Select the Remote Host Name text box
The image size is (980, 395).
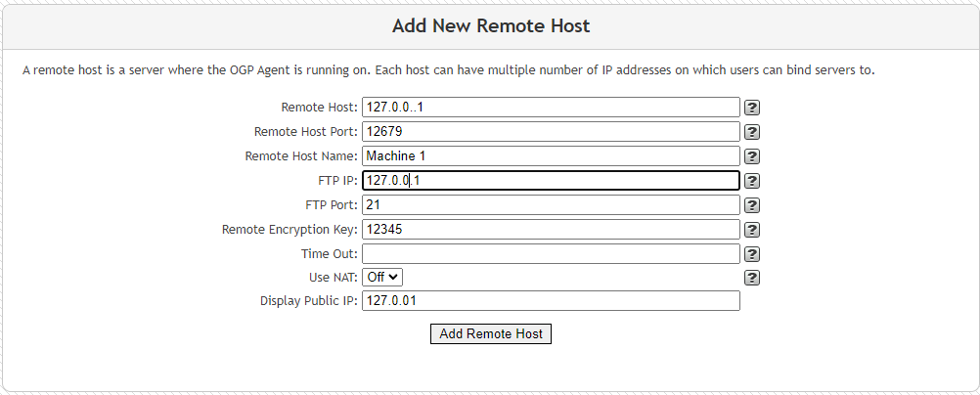click(552, 155)
